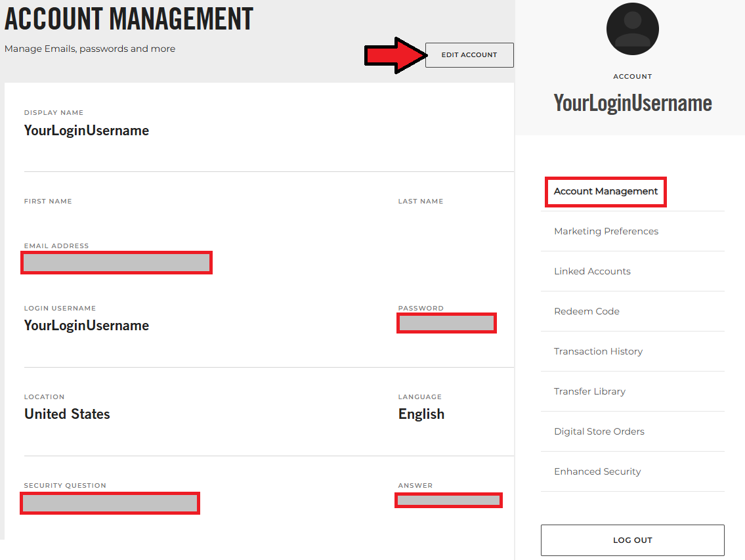Click the Edit Account button

469,55
